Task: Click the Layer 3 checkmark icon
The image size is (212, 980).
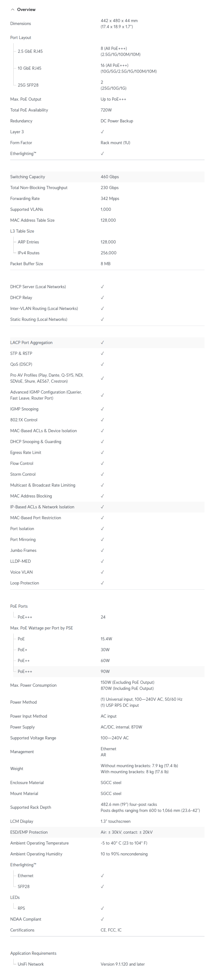Action: tap(102, 132)
